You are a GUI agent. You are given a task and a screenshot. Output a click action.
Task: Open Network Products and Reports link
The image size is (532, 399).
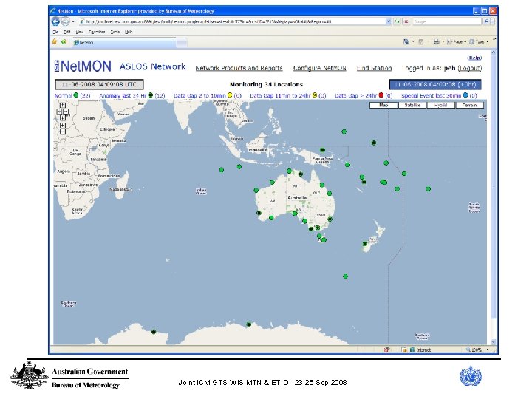[239, 68]
